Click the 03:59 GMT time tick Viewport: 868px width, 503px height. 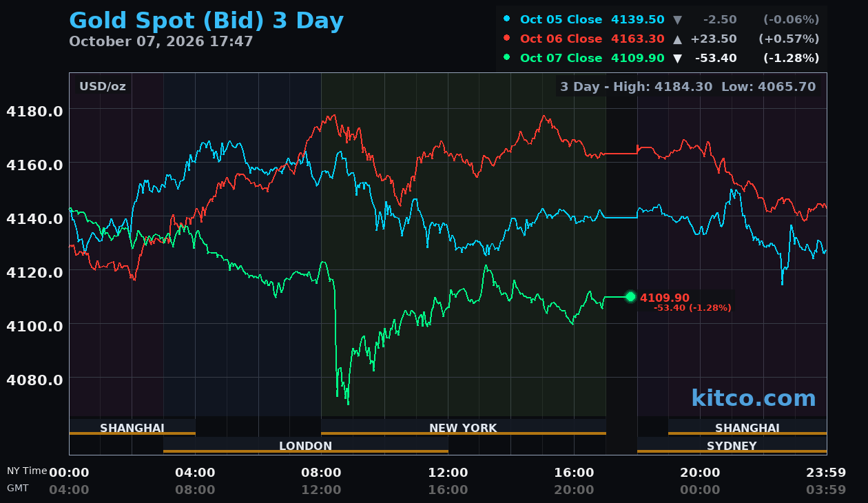point(826,490)
